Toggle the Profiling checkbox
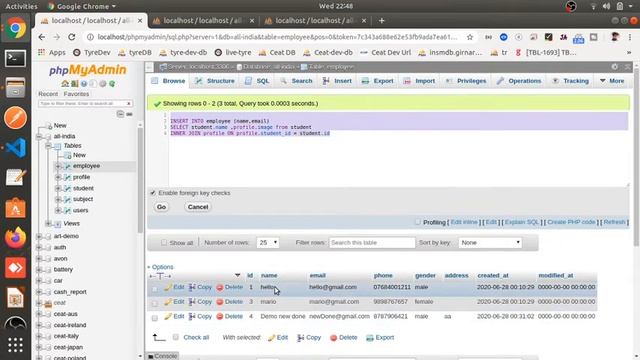 [x=418, y=222]
